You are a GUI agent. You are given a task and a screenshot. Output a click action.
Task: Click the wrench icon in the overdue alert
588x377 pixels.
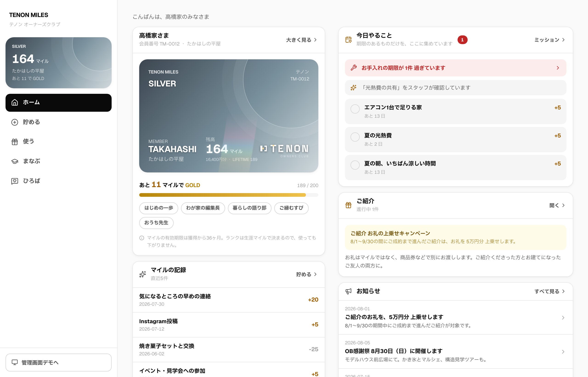pyautogui.click(x=353, y=68)
